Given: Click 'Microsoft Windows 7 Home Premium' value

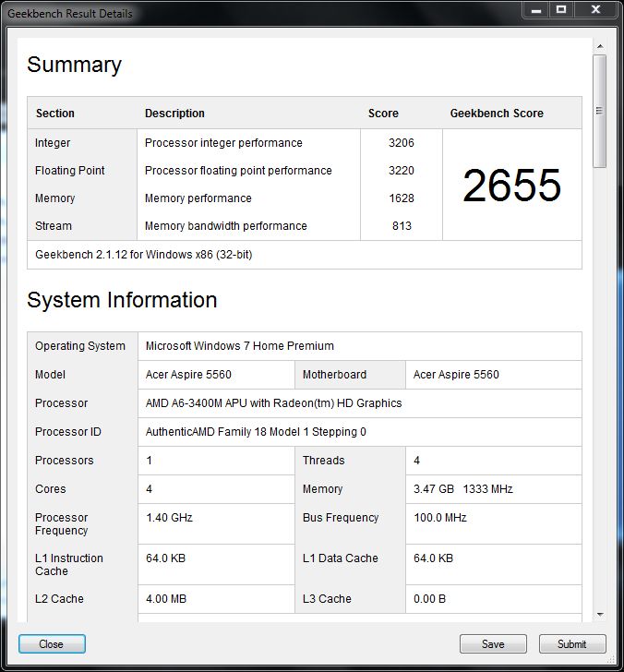Looking at the screenshot, I should coord(240,346).
